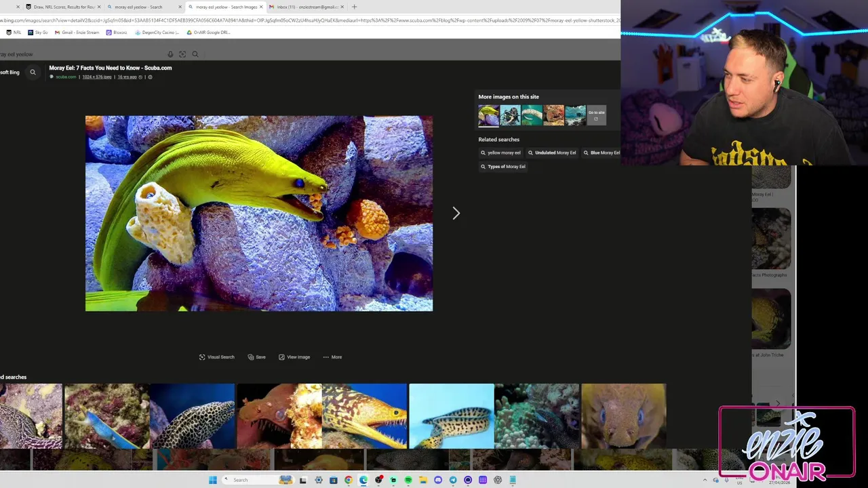Show next image with right arrow

click(456, 213)
